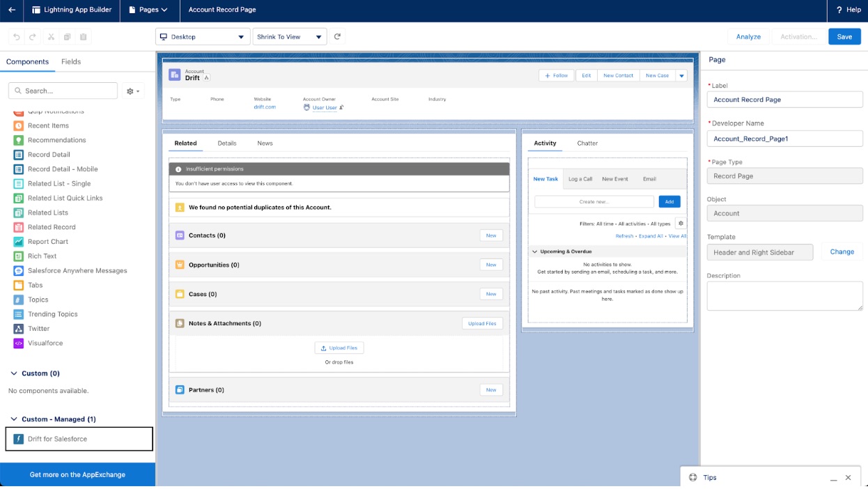Click New in the Opportunities related list
Image resolution: width=868 pixels, height=489 pixels.
pos(491,265)
